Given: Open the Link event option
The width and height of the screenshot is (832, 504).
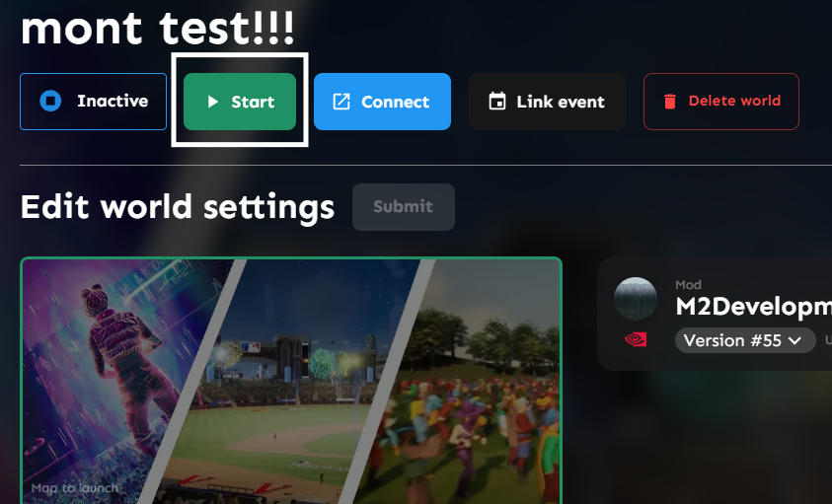Looking at the screenshot, I should point(547,102).
